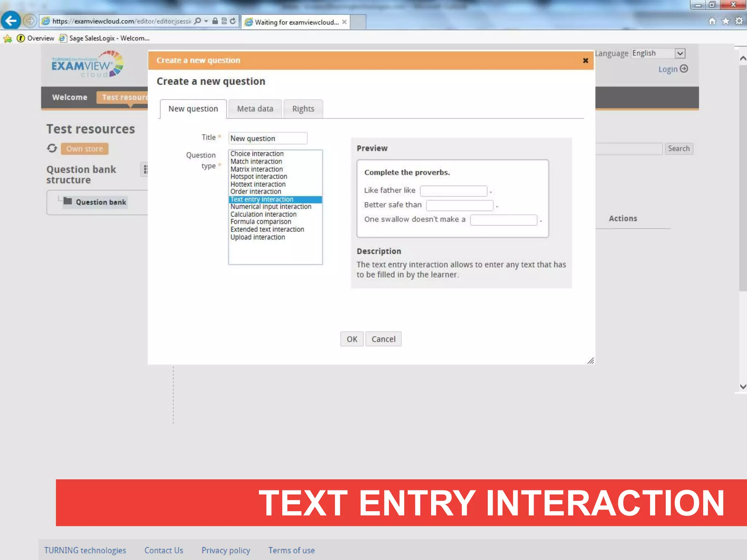The width and height of the screenshot is (747, 560).
Task: Click the search text field
Action: [x=628, y=148]
